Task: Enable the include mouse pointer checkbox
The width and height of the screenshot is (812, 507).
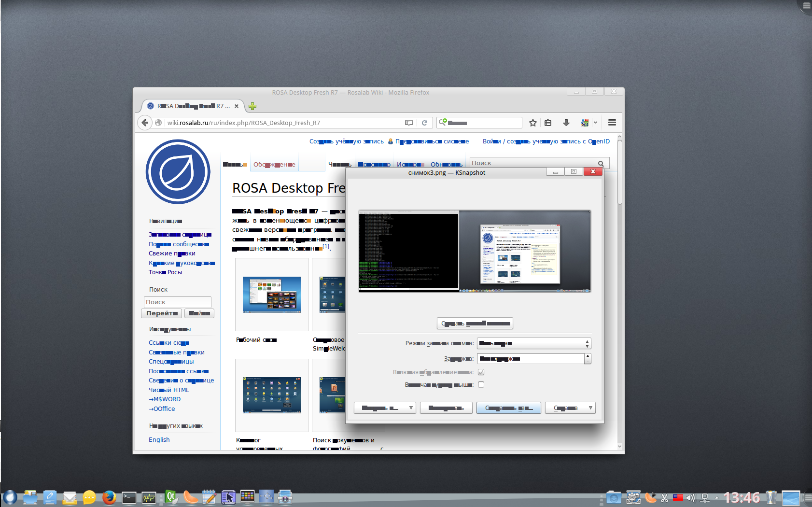Action: tap(481, 385)
